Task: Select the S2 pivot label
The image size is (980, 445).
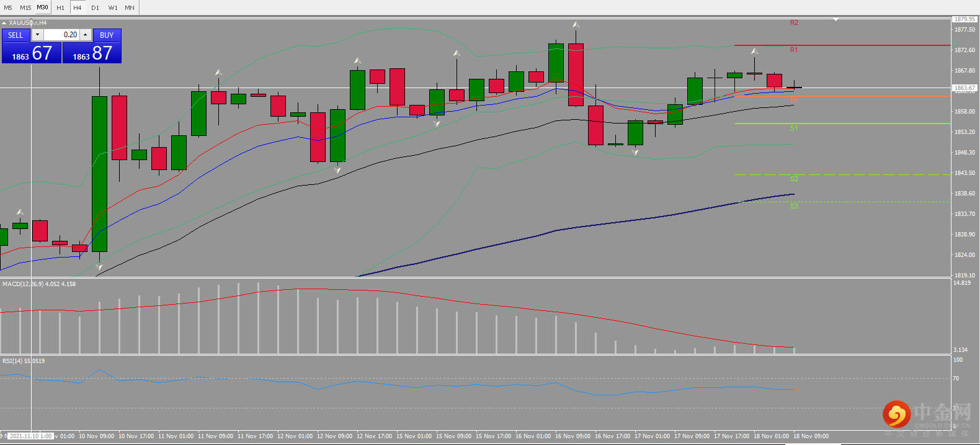Action: (x=794, y=179)
